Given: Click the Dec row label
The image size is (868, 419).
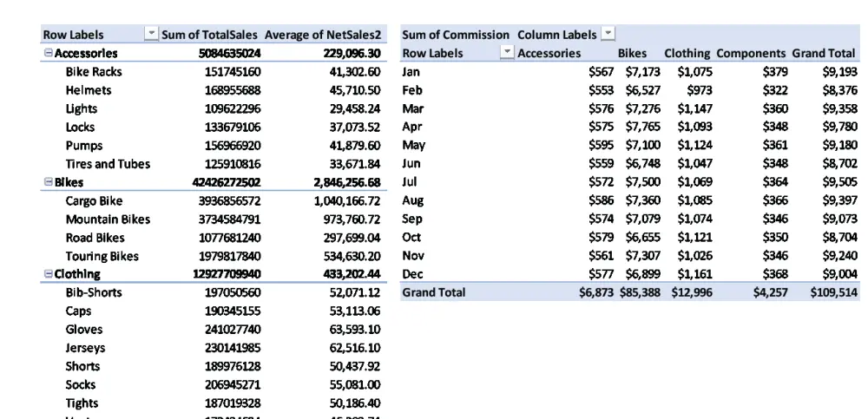Looking at the screenshot, I should coord(411,274).
